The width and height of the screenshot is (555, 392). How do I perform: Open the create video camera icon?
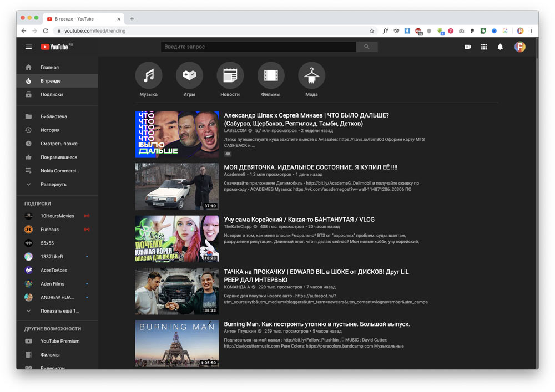click(467, 47)
